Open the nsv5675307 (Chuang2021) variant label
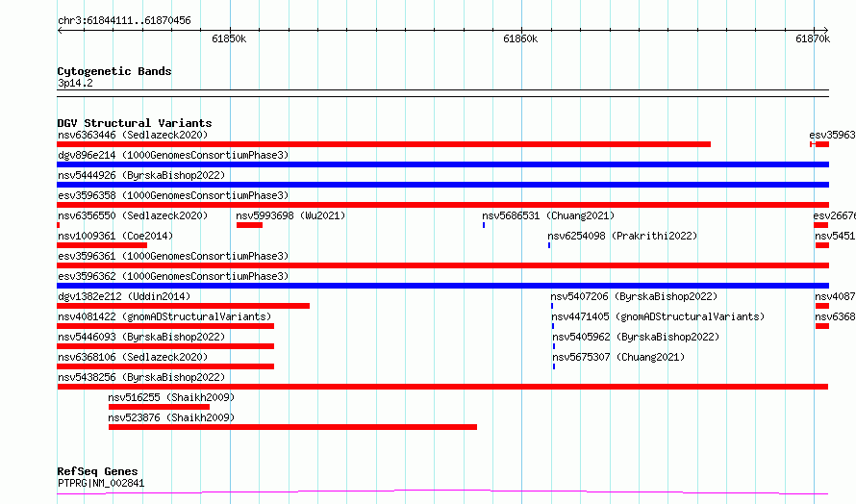This screenshot has height=504, width=856. click(618, 357)
